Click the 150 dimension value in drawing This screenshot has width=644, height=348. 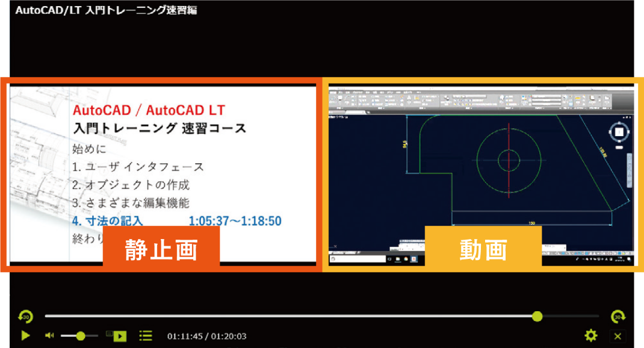click(x=532, y=223)
